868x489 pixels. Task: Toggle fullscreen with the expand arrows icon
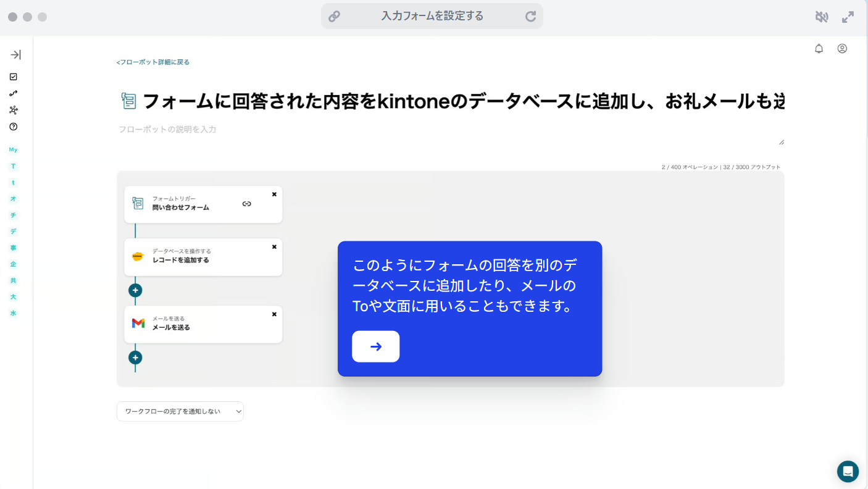click(x=848, y=17)
